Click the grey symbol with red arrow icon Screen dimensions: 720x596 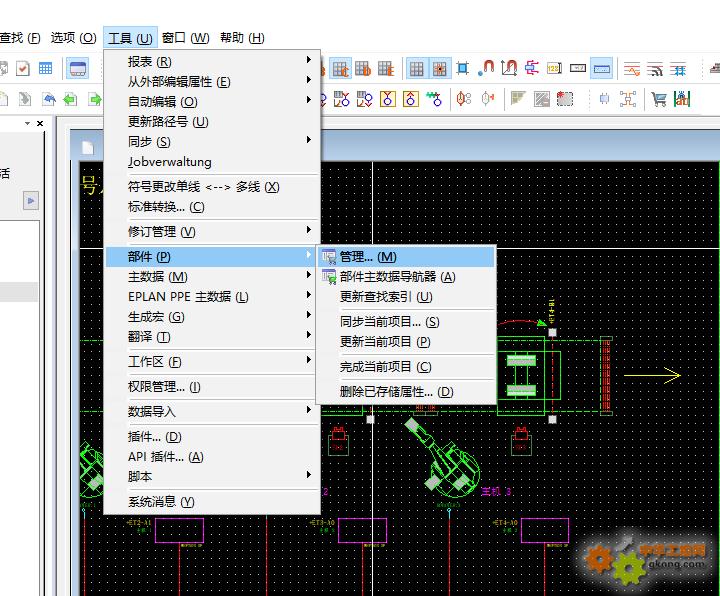tap(487, 99)
